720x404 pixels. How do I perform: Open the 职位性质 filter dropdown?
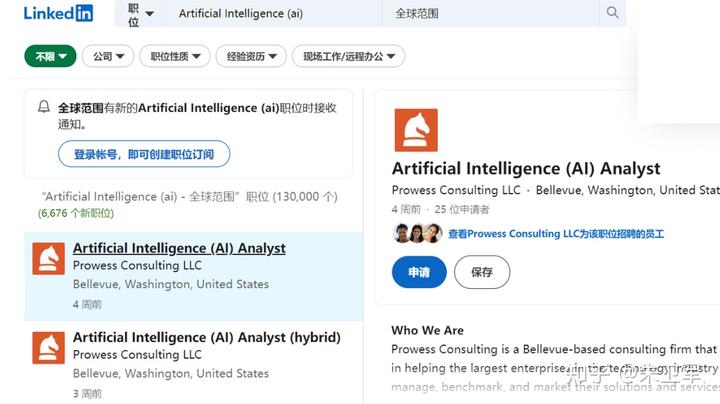pos(175,56)
